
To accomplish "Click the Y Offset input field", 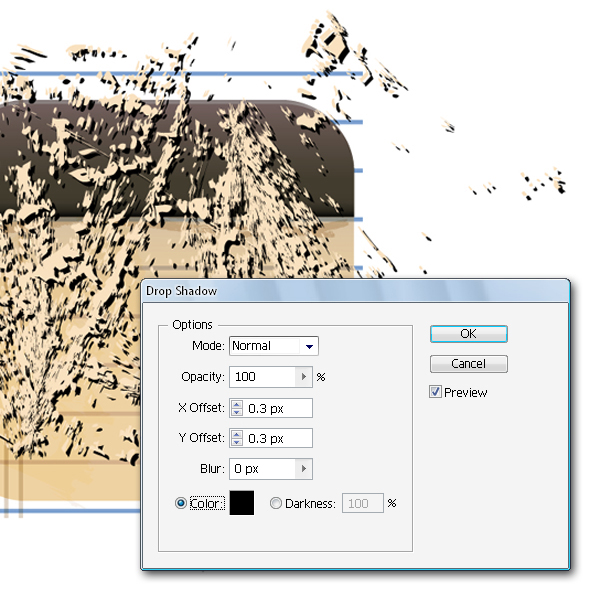I will (278, 438).
